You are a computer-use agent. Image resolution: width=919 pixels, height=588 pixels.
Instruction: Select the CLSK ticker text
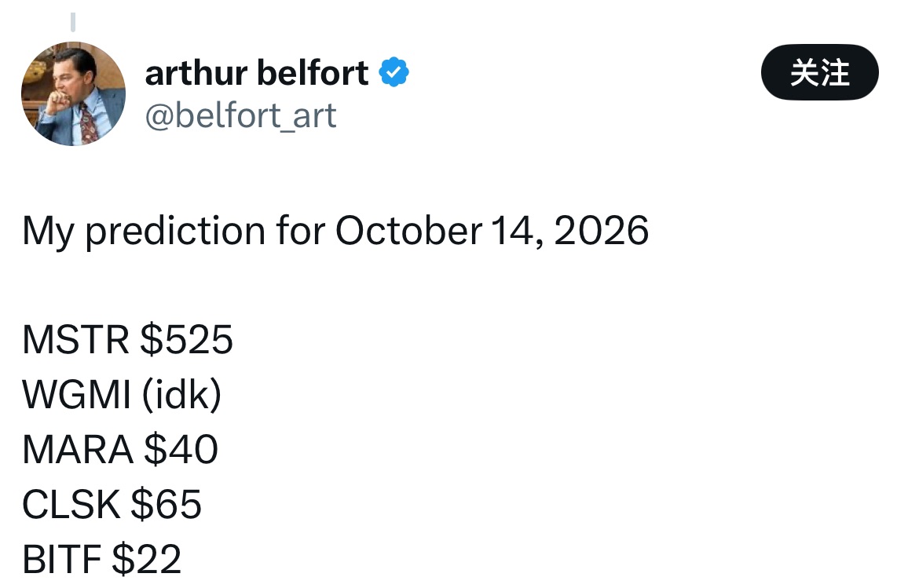click(71, 504)
